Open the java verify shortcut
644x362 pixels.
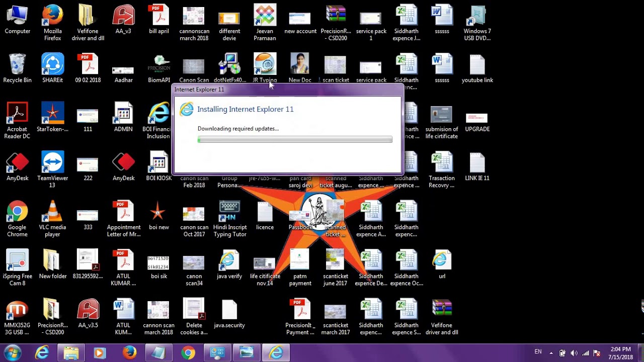(x=229, y=265)
